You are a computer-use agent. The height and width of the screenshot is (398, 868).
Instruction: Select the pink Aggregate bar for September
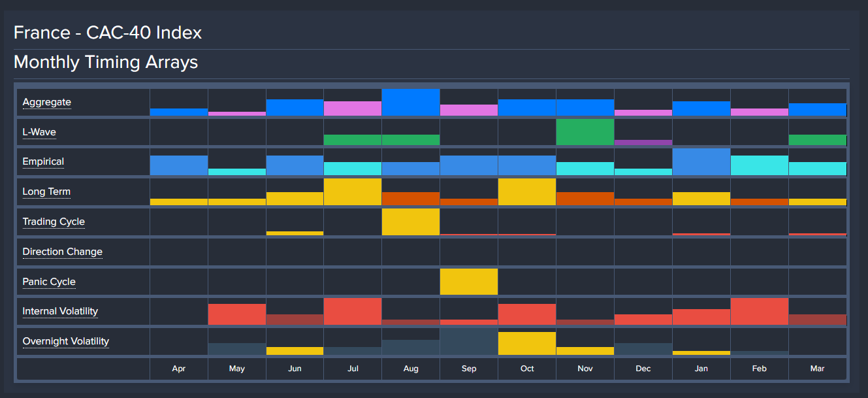[469, 110]
